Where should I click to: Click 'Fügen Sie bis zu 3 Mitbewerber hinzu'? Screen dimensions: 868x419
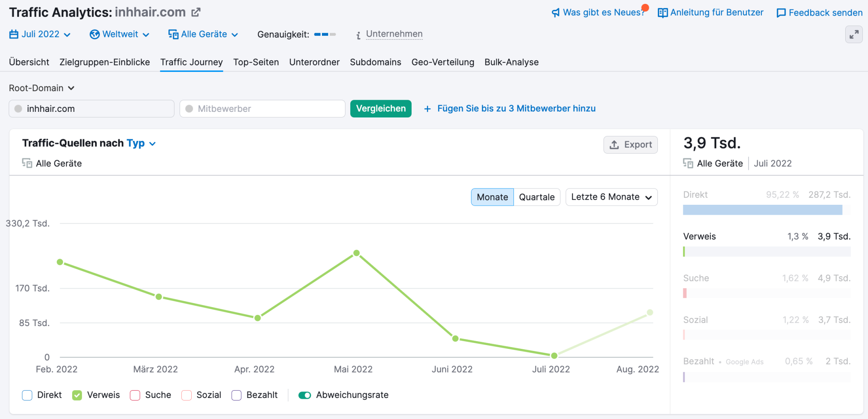click(x=517, y=108)
